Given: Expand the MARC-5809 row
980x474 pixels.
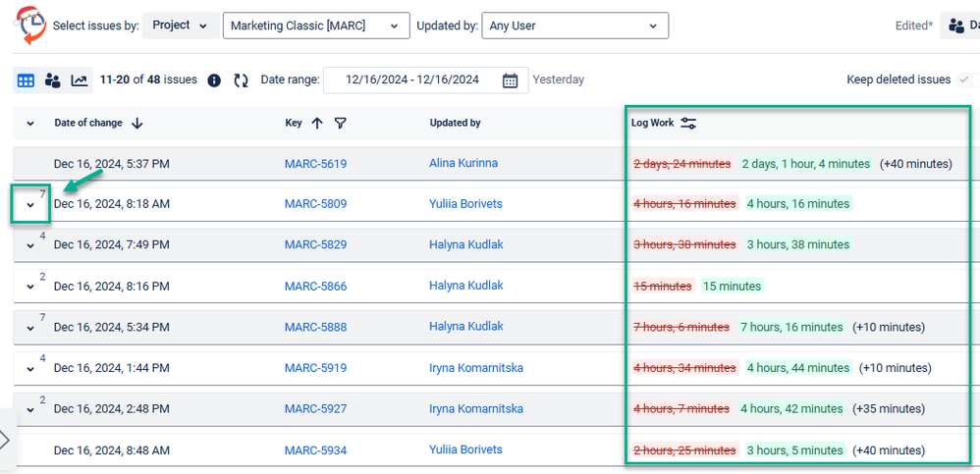Looking at the screenshot, I should 30,205.
